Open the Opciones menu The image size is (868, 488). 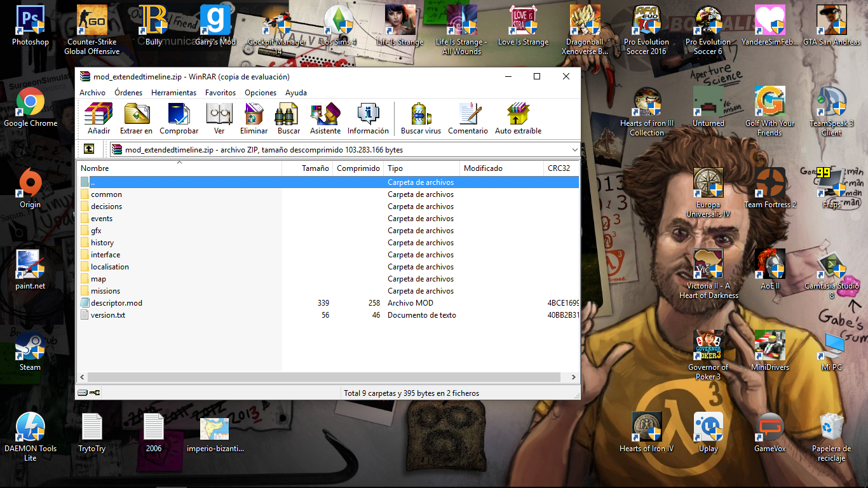click(261, 92)
